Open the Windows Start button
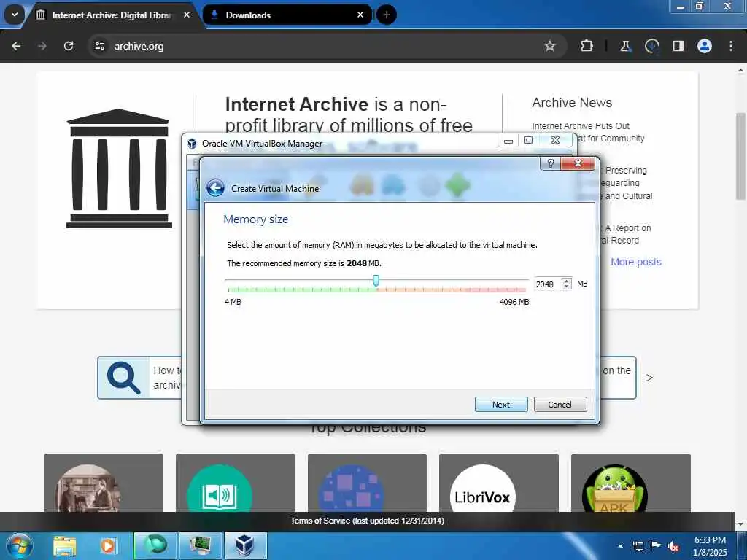The image size is (747, 560). point(19,546)
